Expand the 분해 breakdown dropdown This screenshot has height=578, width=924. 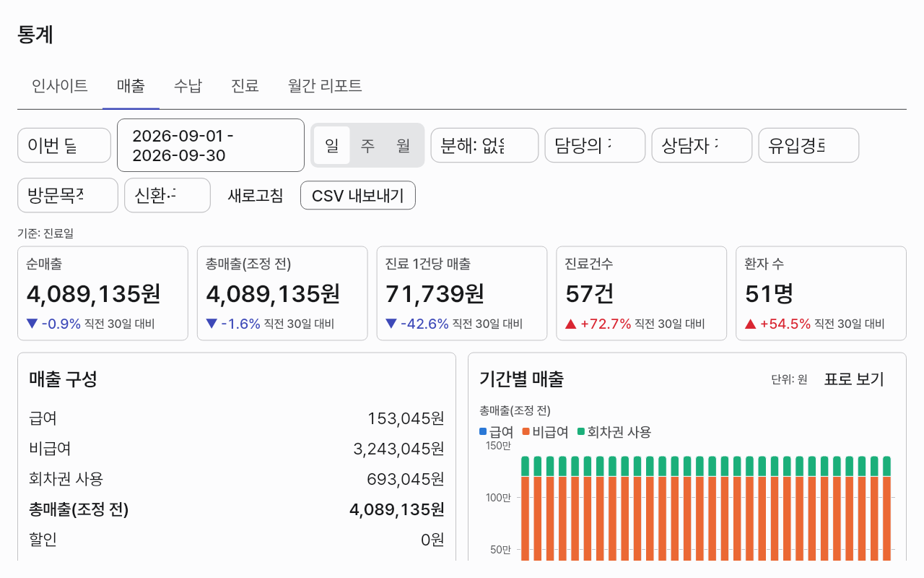(x=484, y=145)
